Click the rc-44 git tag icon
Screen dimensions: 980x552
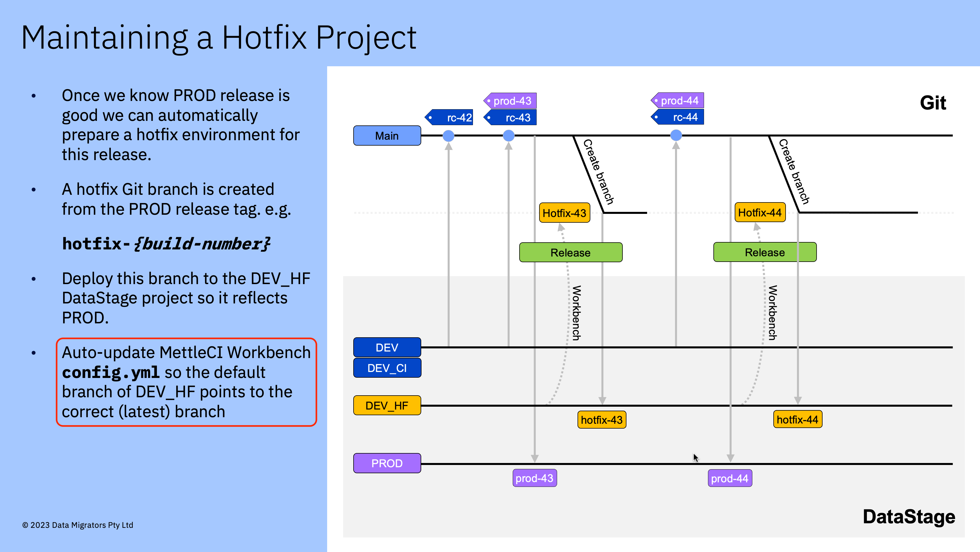point(678,117)
